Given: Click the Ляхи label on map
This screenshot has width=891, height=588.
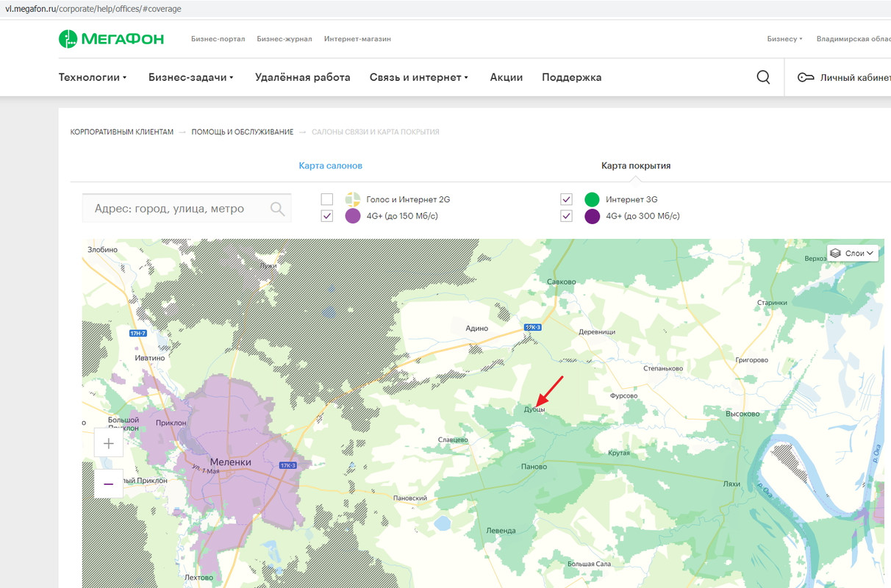Looking at the screenshot, I should point(731,484).
